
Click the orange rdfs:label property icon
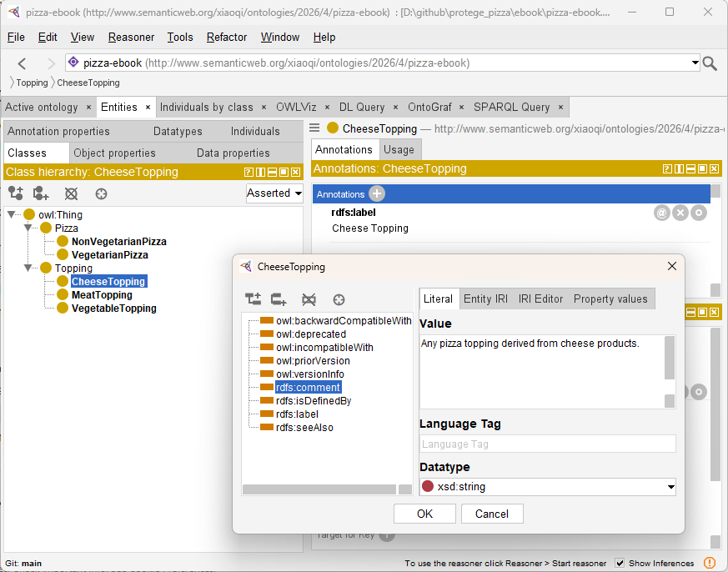[267, 414]
